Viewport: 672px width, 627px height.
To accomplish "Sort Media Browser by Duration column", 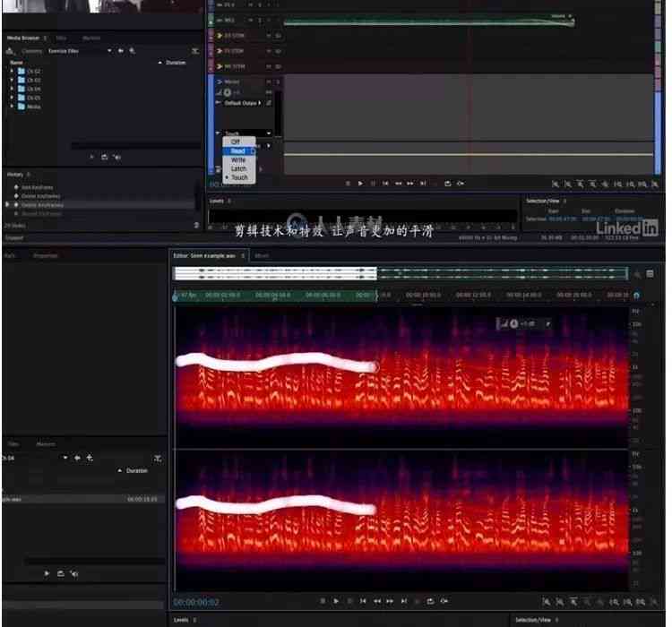I will coord(176,63).
